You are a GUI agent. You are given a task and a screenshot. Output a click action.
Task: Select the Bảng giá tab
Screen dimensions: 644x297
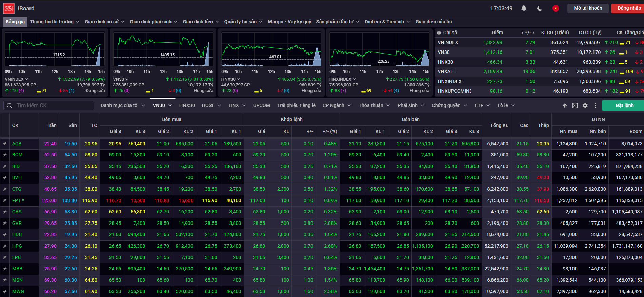[x=15, y=22]
